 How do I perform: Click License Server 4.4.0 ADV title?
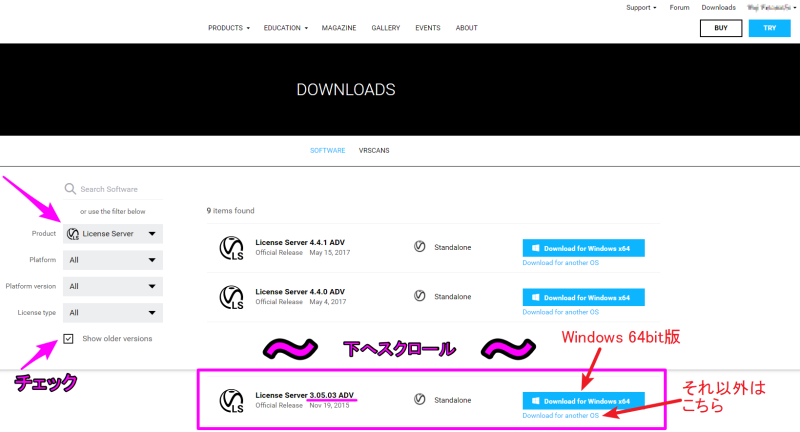(x=300, y=292)
